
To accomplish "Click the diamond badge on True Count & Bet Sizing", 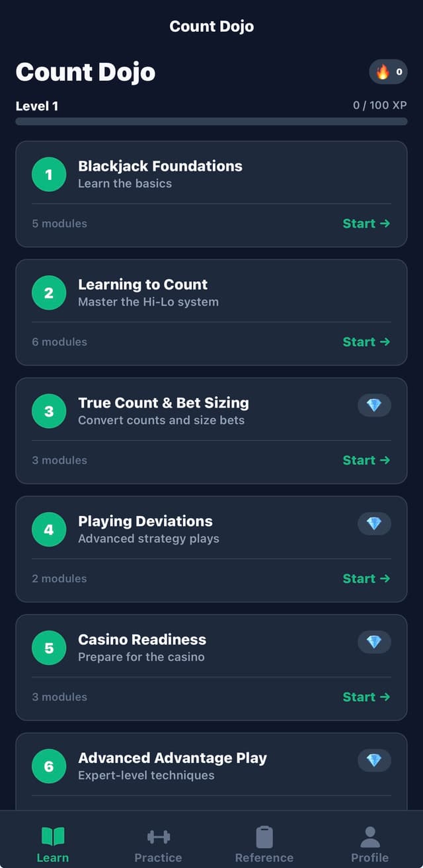I will pyautogui.click(x=374, y=406).
